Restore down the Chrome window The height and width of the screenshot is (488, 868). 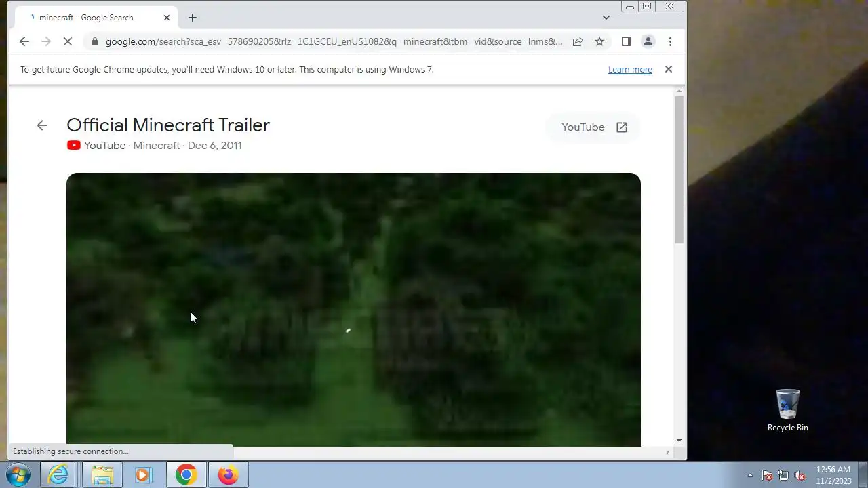(x=647, y=7)
